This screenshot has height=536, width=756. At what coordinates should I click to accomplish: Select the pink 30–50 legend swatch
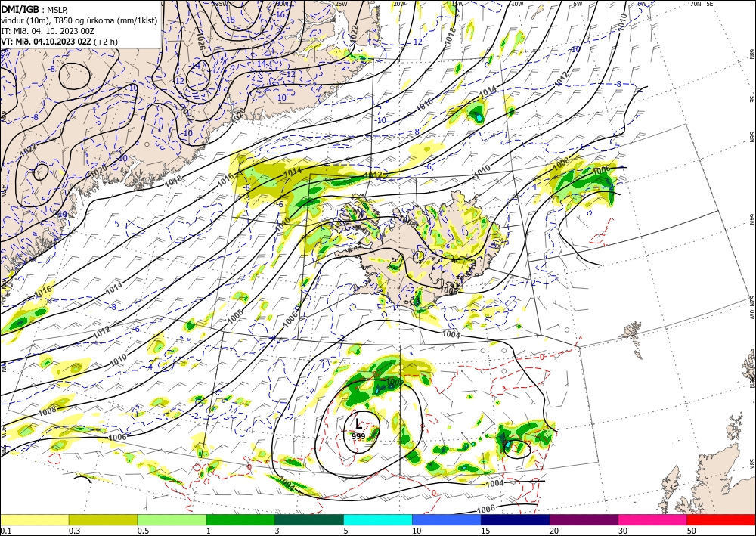point(653,519)
